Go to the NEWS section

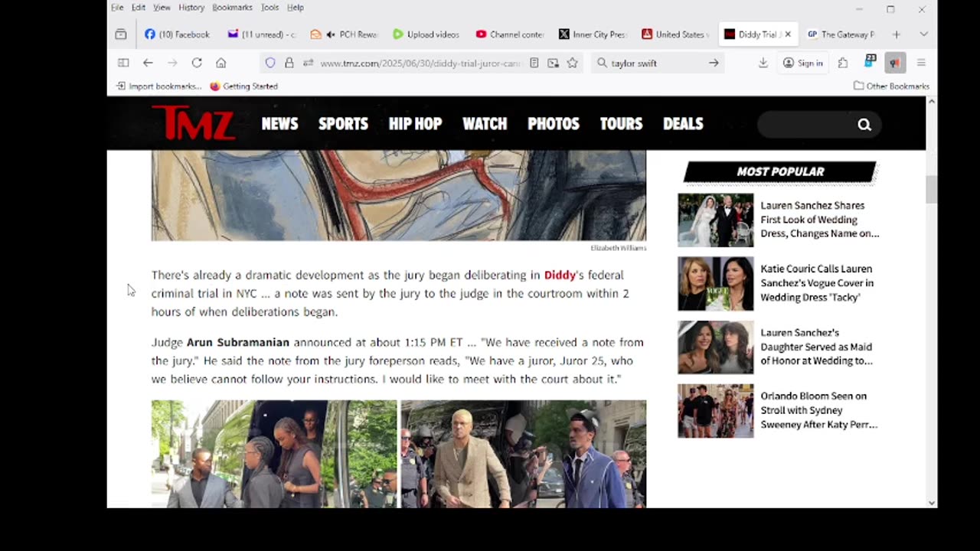[x=279, y=123]
